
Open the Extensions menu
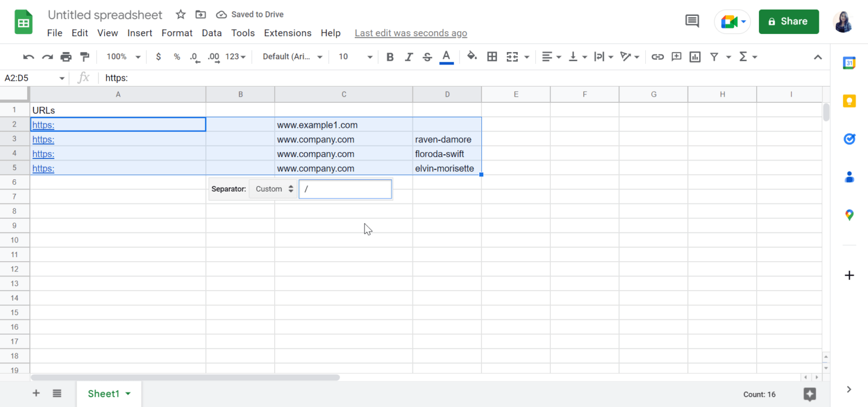coord(288,33)
